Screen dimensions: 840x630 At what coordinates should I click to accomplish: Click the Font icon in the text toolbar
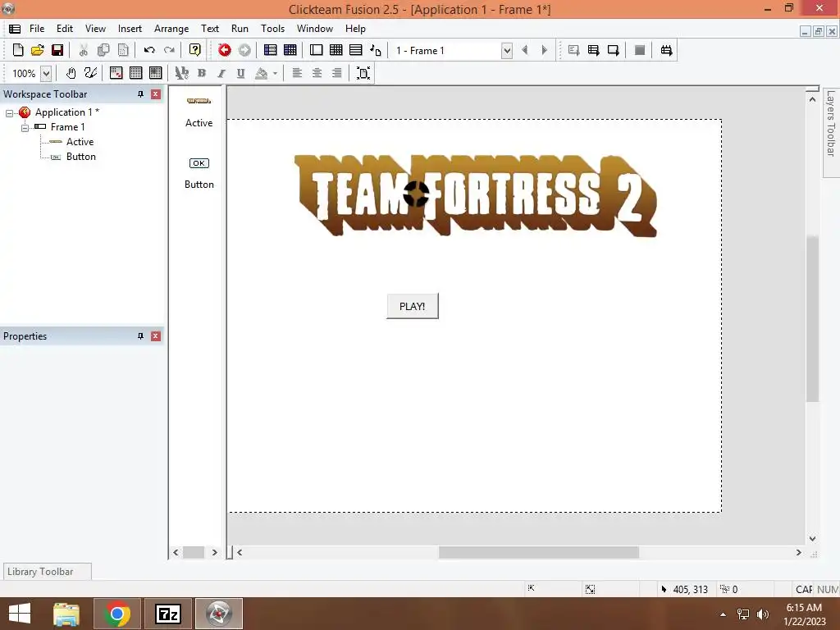coord(182,73)
